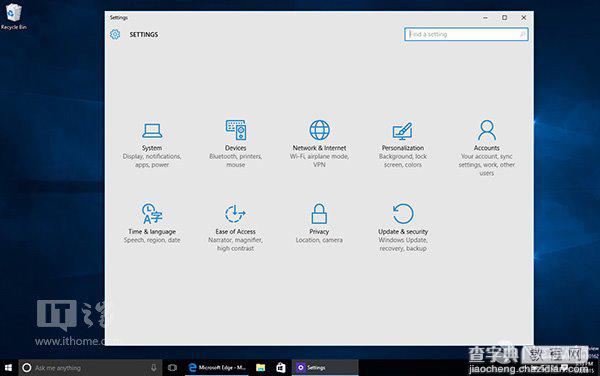Open the Devices keyboard and speaker icon
Viewport: 600px width, 376px height.
[x=236, y=130]
